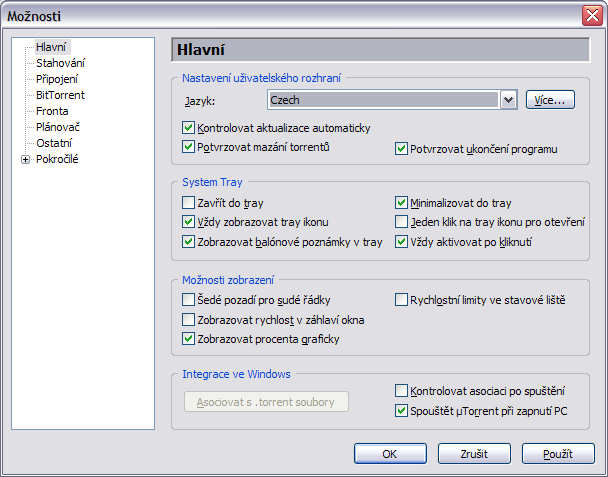Open the Jazyk language dropdown
608x477 pixels.
pos(507,100)
